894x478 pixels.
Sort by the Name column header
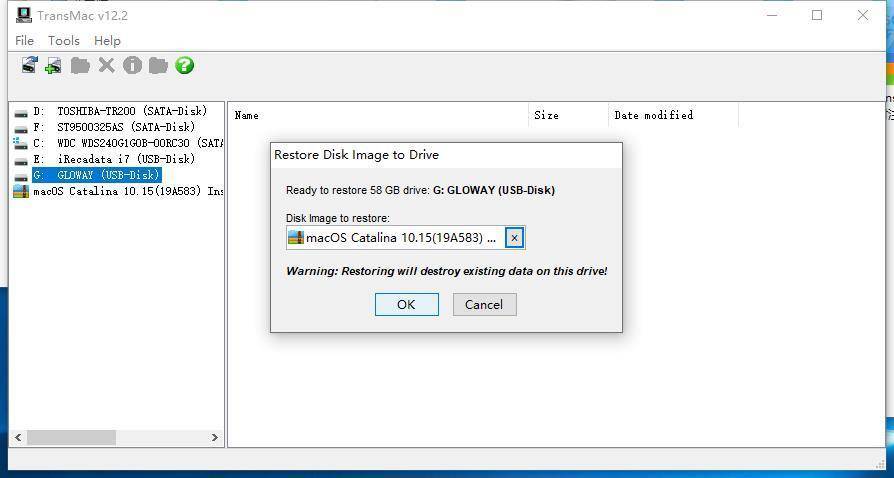click(x=379, y=115)
